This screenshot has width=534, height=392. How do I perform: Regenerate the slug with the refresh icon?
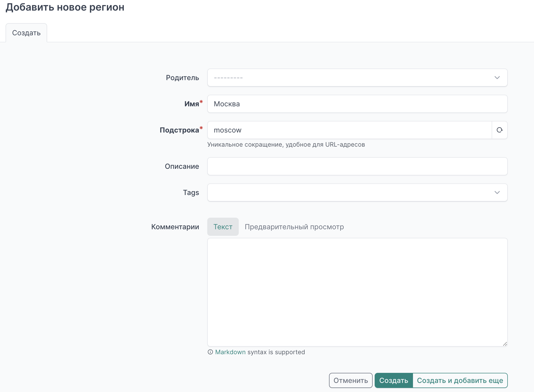point(499,130)
